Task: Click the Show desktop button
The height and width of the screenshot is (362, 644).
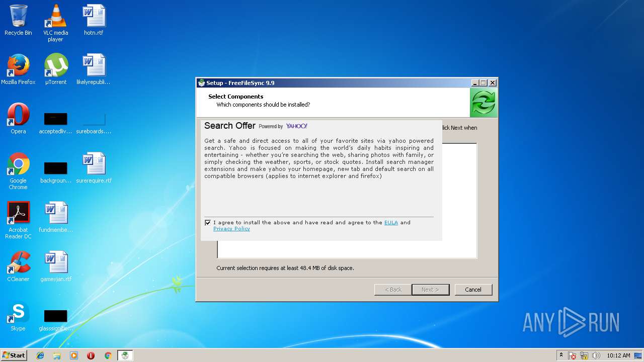Action: [x=638, y=355]
